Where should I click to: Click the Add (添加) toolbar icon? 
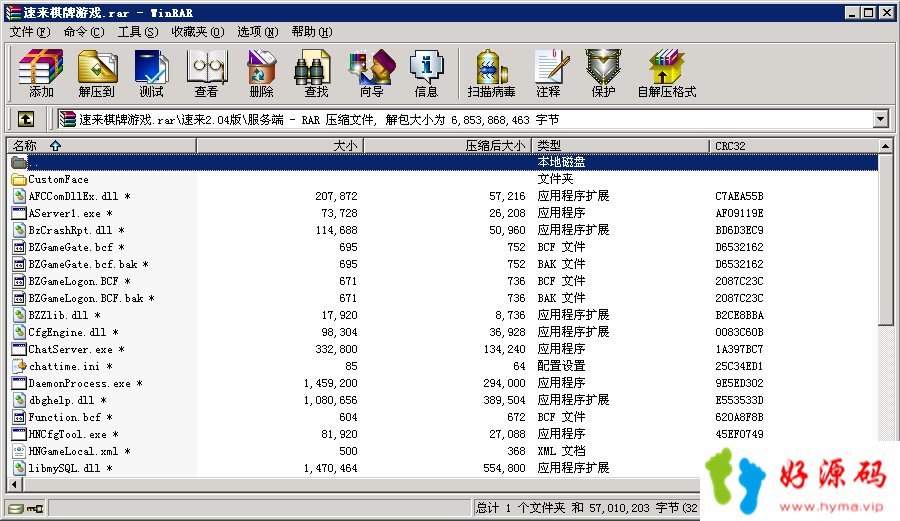point(41,73)
